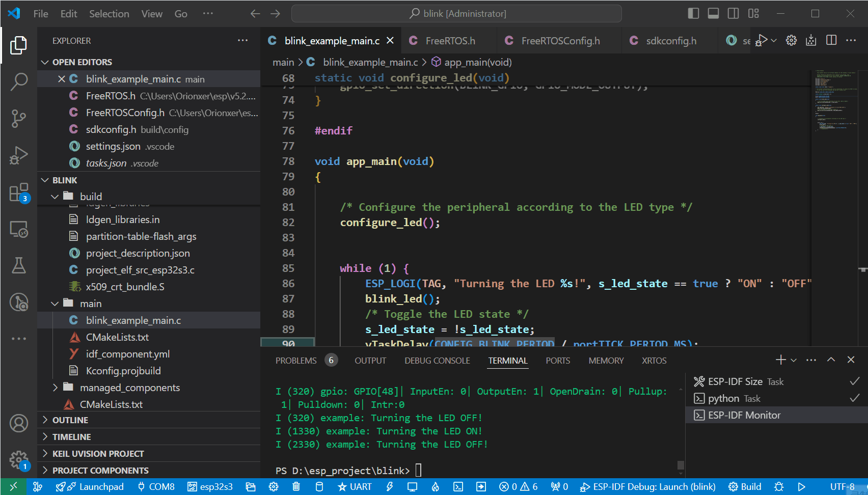Viewport: 868px width, 495px height.
Task: Open the new terminal profile dropdown
Action: click(x=794, y=360)
